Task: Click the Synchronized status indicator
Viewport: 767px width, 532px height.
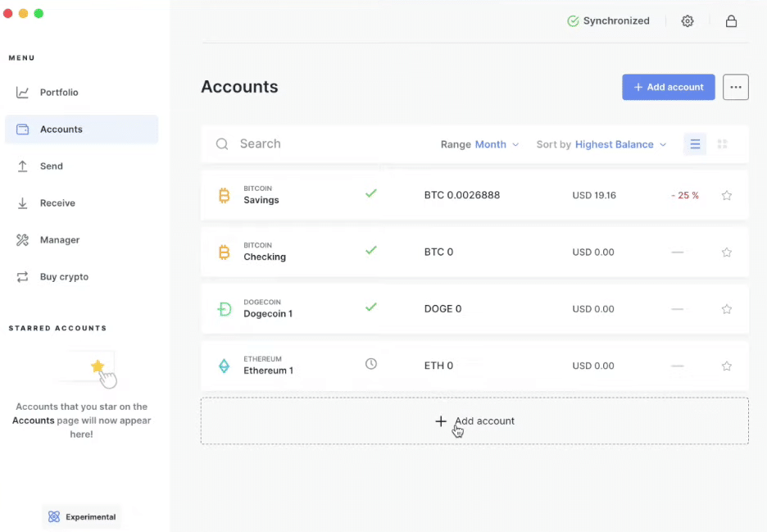Action: pyautogui.click(x=608, y=21)
